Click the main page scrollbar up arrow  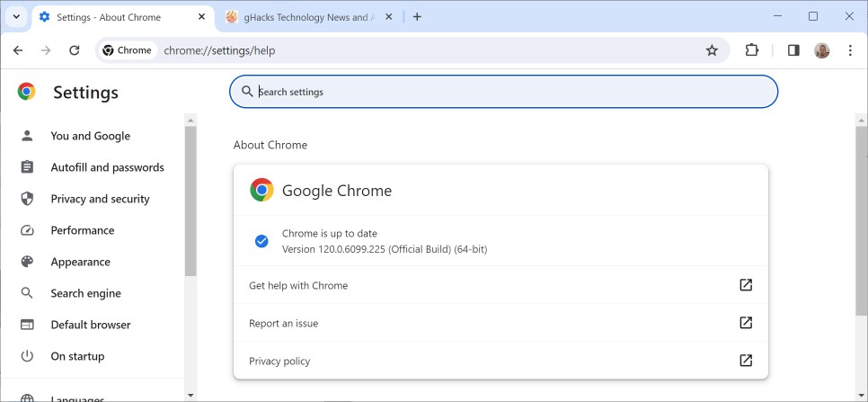pyautogui.click(x=862, y=121)
